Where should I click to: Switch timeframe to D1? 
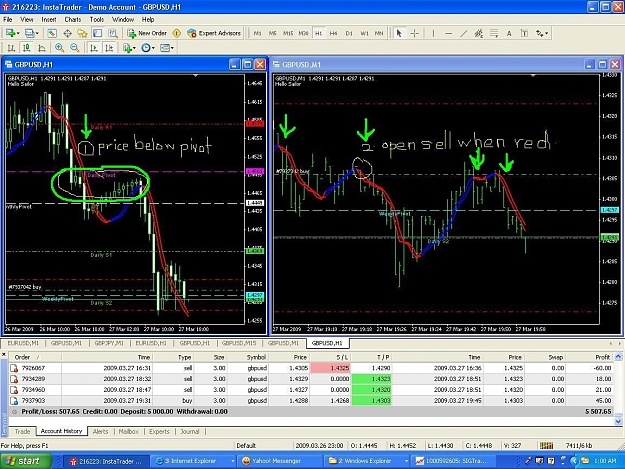click(x=349, y=33)
